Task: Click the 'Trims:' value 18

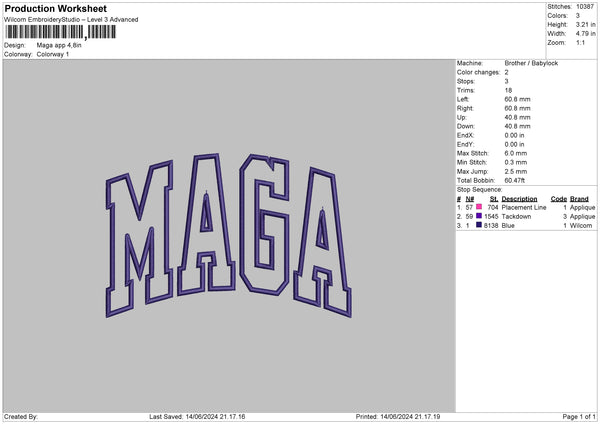Action: (508, 90)
